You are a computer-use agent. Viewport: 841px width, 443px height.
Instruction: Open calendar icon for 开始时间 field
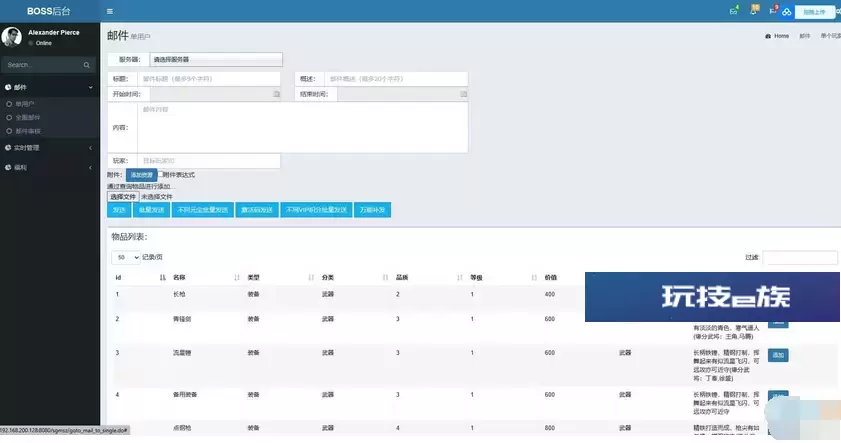point(276,95)
